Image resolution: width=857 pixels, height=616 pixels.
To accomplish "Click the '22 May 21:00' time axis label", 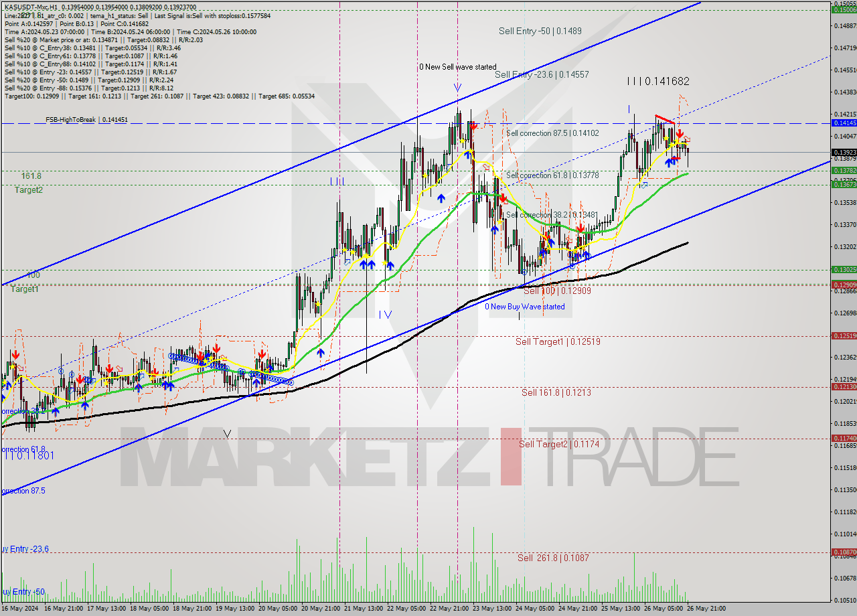I will 449,609.
